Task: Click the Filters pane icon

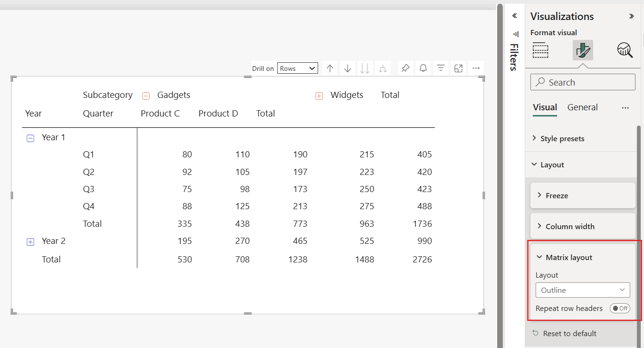Action: coord(516,34)
